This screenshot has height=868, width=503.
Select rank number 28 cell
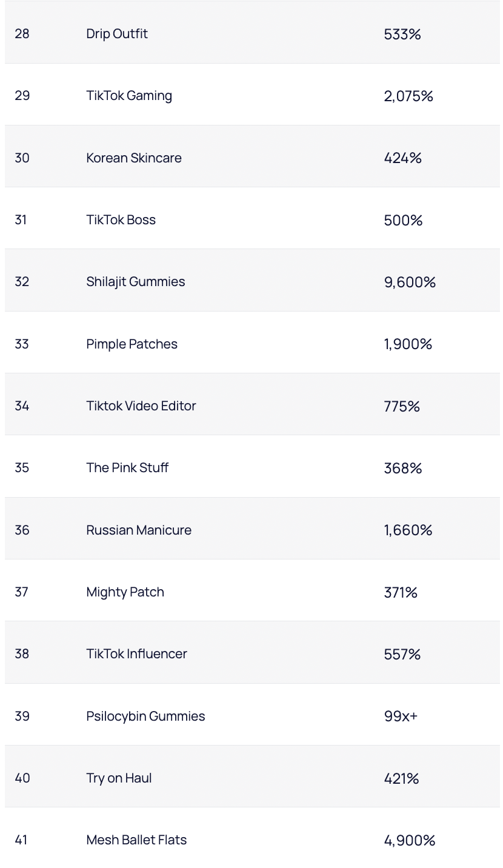click(22, 33)
